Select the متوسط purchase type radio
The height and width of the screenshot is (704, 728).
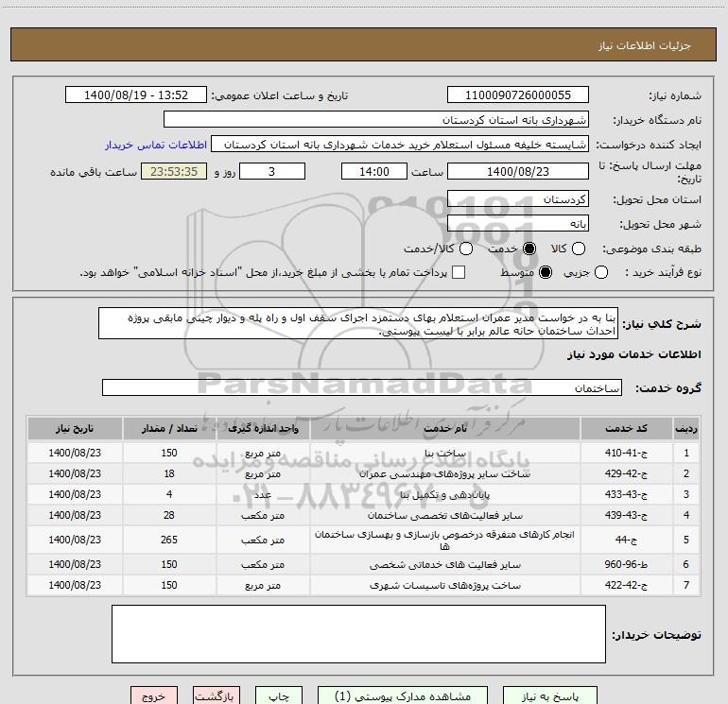tap(546, 272)
